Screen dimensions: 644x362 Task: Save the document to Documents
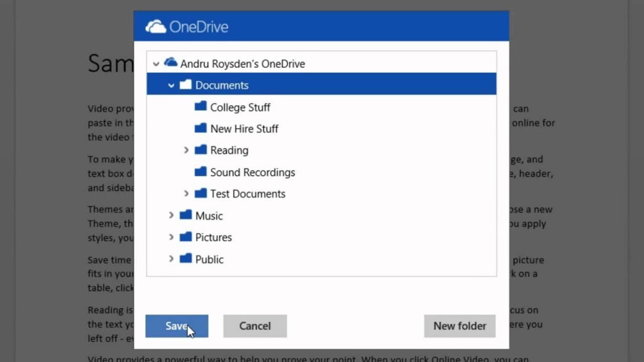[177, 326]
